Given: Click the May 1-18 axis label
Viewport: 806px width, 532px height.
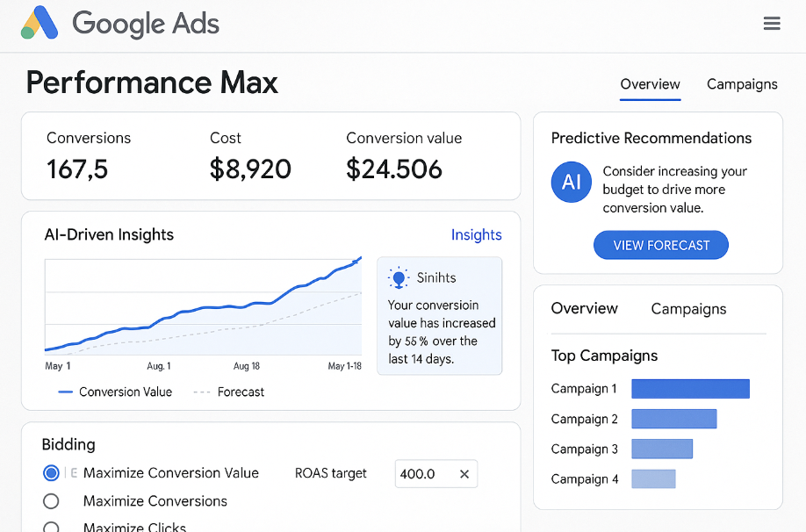Looking at the screenshot, I should 344,366.
